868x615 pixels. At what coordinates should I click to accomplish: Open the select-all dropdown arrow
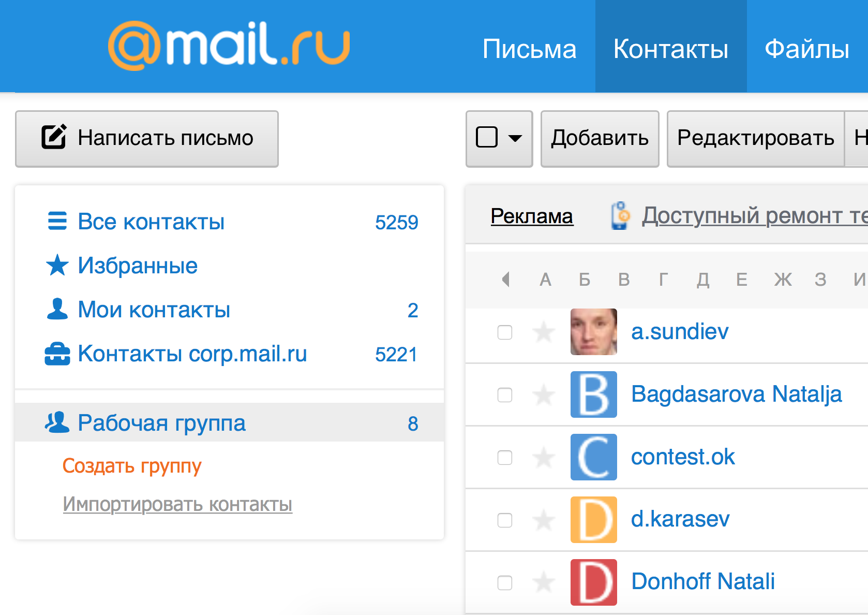coord(515,138)
